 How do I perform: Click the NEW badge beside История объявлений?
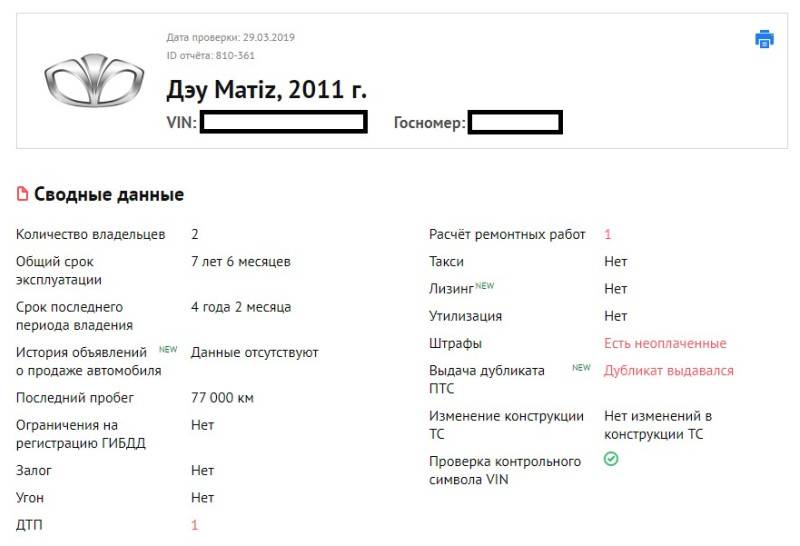point(167,350)
